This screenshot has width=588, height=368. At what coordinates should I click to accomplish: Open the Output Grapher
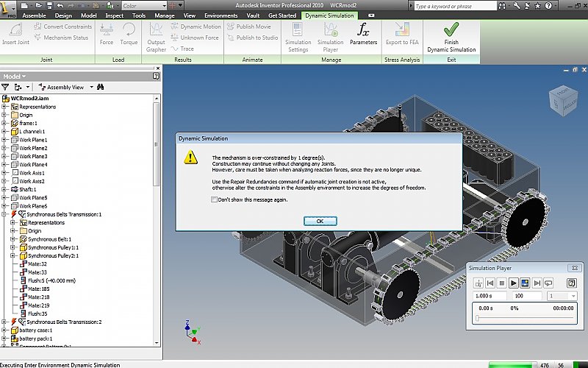[x=156, y=38]
